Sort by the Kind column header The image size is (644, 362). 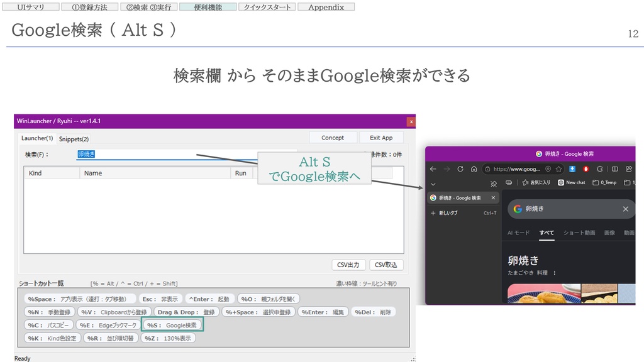coord(52,173)
